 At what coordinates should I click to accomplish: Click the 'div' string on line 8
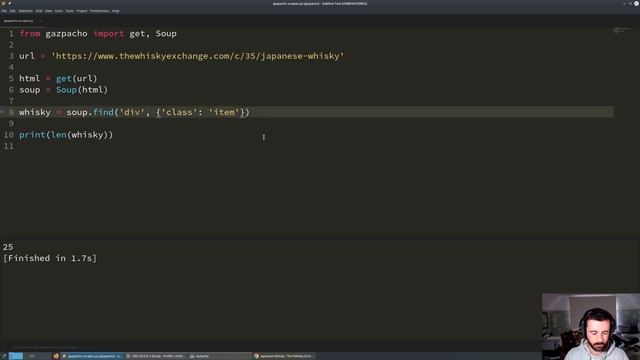pos(132,112)
